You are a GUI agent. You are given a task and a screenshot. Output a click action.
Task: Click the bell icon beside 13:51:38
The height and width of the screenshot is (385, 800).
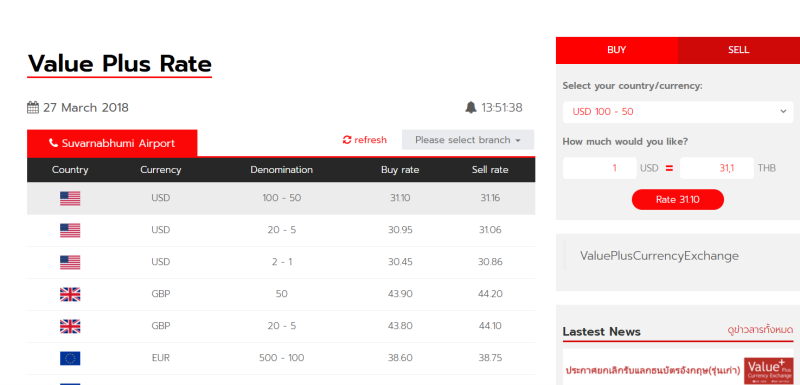click(470, 108)
